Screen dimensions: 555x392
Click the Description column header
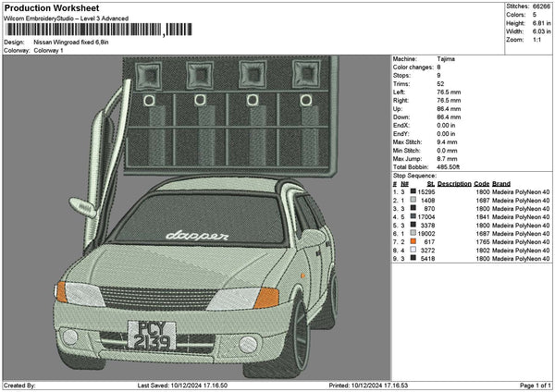click(454, 183)
